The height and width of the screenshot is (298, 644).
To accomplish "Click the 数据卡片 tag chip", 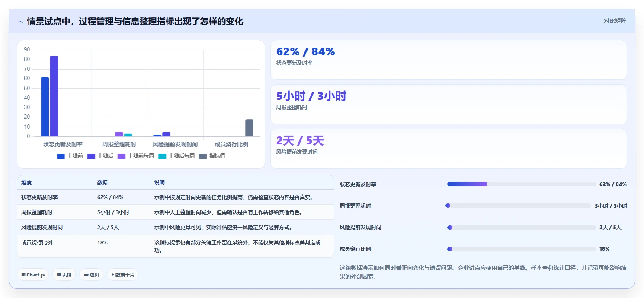I will tap(123, 275).
